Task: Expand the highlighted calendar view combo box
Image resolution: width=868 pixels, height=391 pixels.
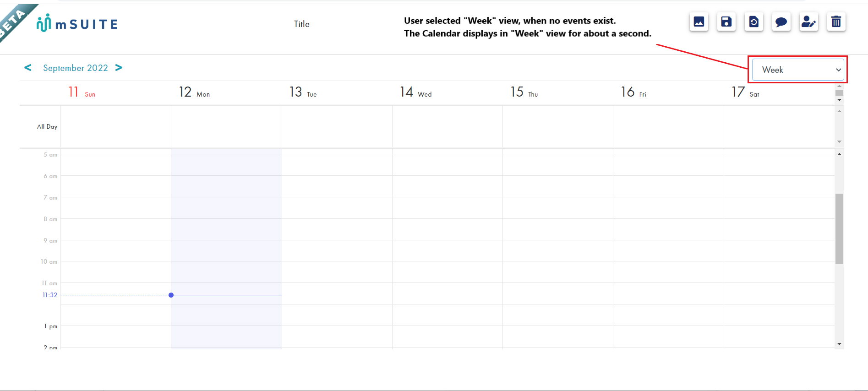Action: point(797,70)
